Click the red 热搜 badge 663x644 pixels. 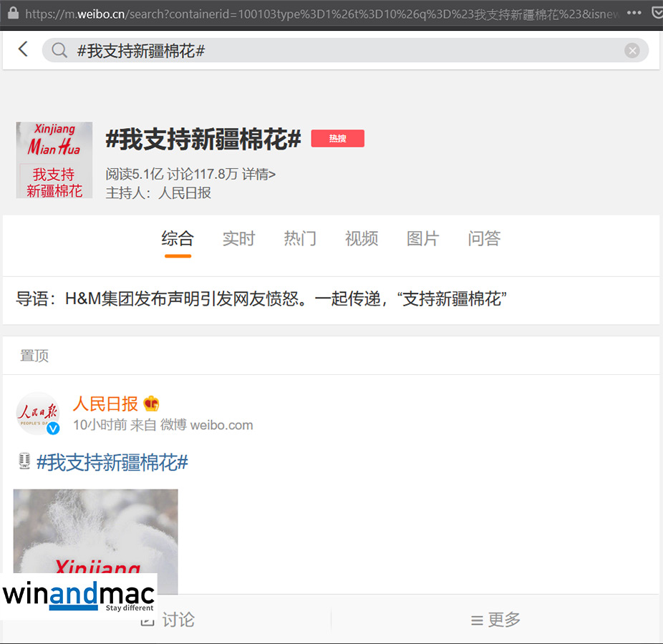(337, 139)
